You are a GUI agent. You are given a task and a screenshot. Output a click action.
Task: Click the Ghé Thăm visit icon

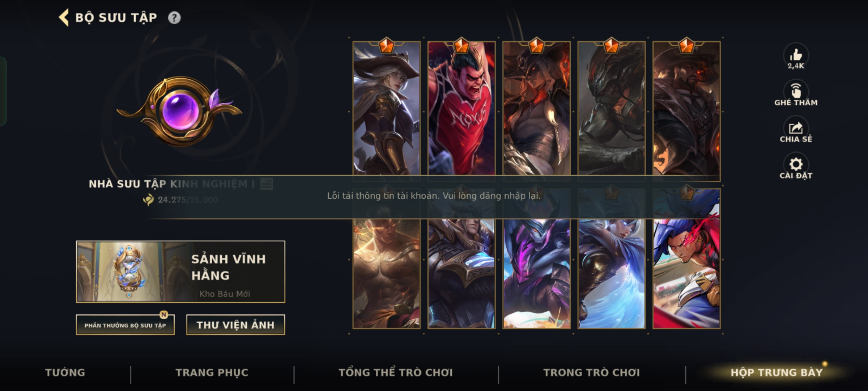[x=796, y=91]
